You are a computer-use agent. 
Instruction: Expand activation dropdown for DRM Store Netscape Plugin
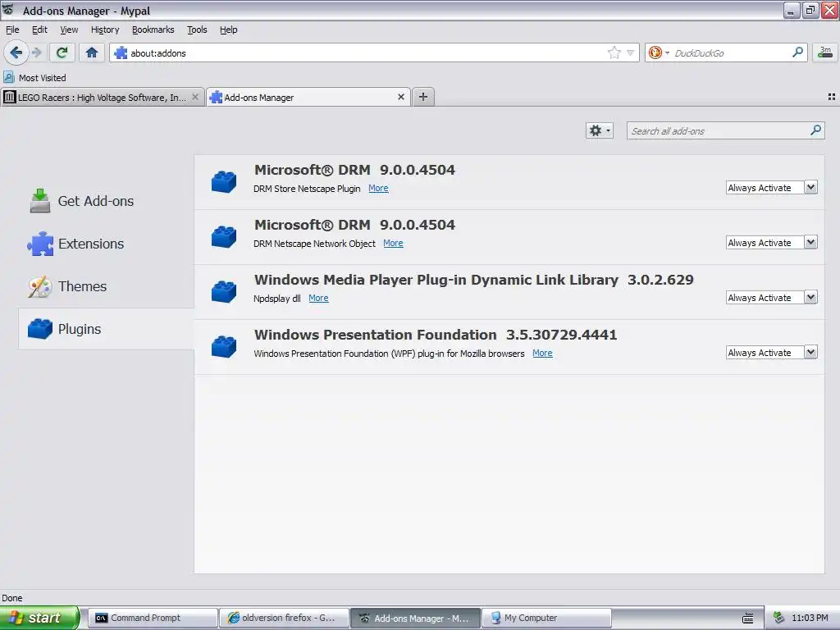click(771, 188)
